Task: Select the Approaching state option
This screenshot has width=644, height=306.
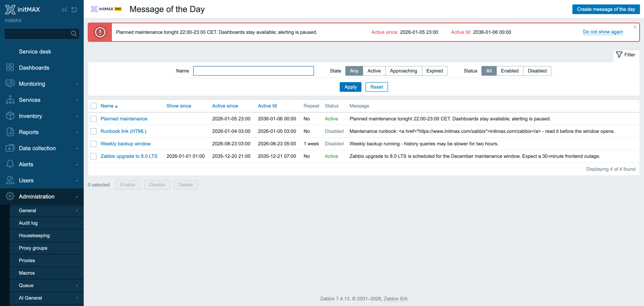Action: [x=404, y=71]
